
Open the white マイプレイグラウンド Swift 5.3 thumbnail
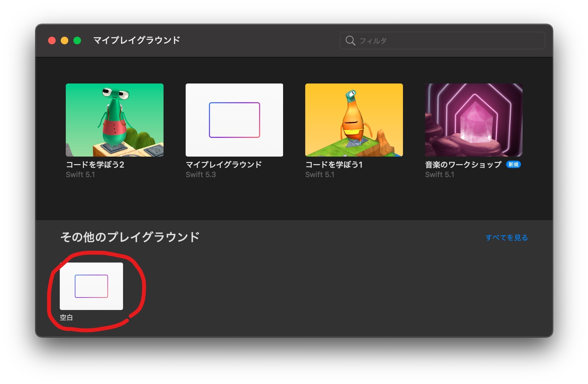coord(234,120)
